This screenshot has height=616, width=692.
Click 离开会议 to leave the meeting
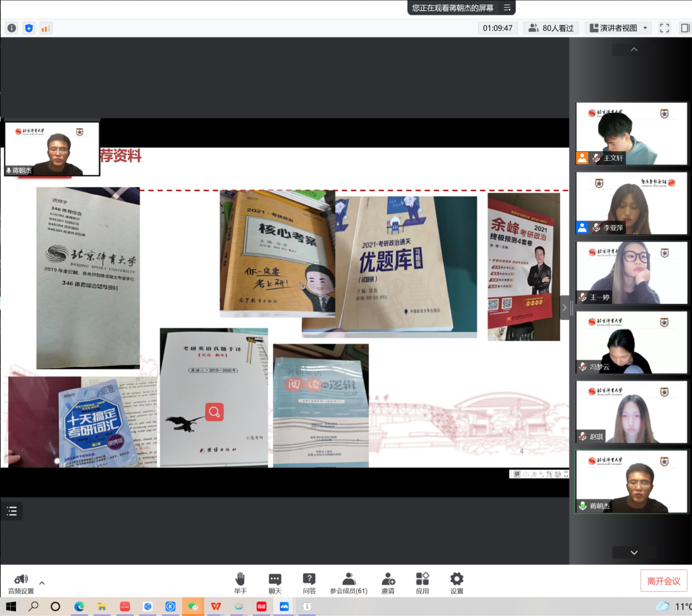click(x=664, y=581)
